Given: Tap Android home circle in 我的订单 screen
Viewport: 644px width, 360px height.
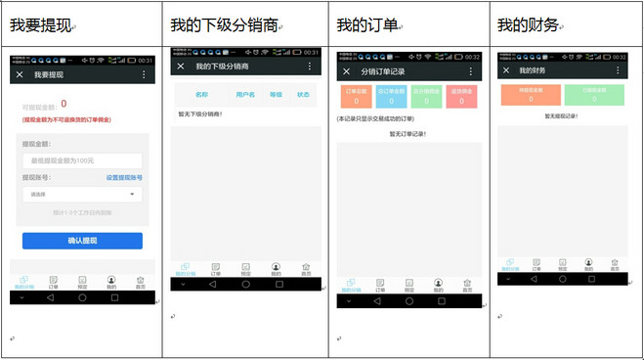Looking at the screenshot, I should pos(409,301).
